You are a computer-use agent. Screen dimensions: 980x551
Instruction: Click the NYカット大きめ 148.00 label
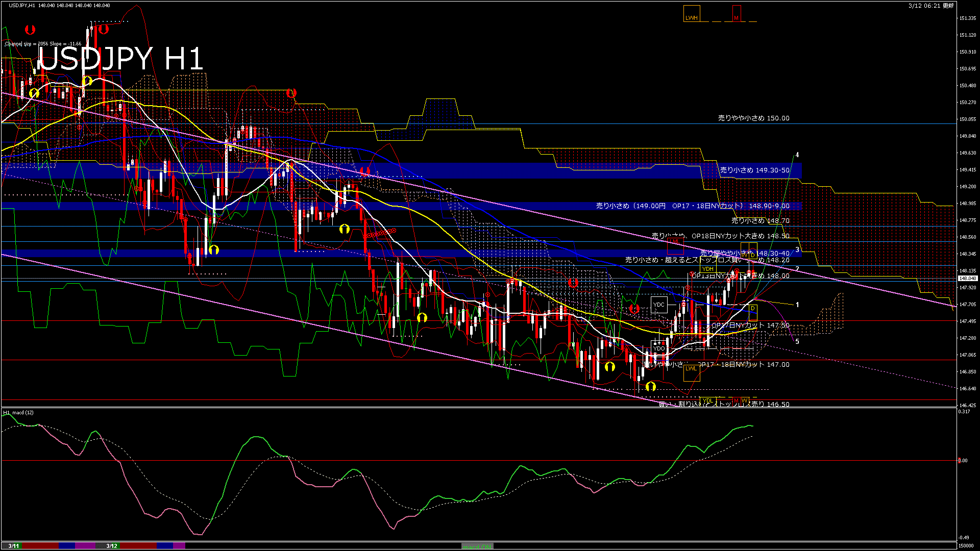click(740, 275)
